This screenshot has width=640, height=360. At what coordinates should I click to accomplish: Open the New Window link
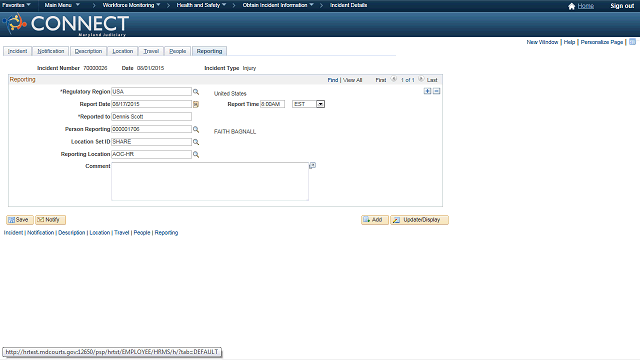[x=542, y=42]
